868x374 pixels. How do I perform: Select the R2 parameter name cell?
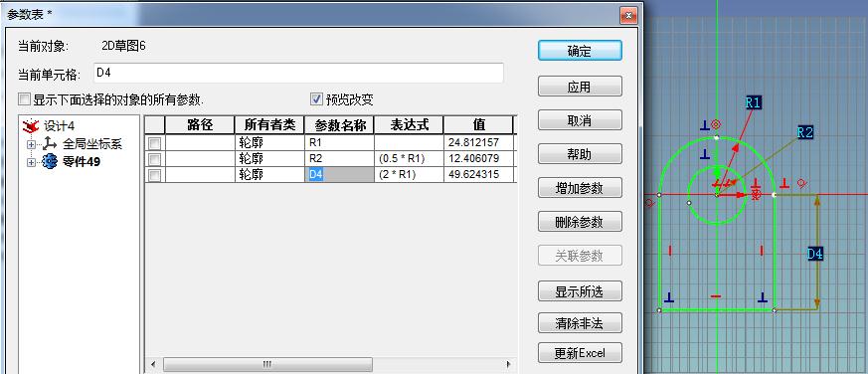339,159
